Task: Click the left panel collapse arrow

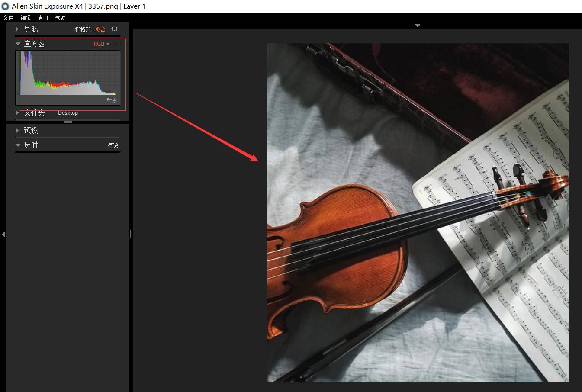Action: (3, 234)
